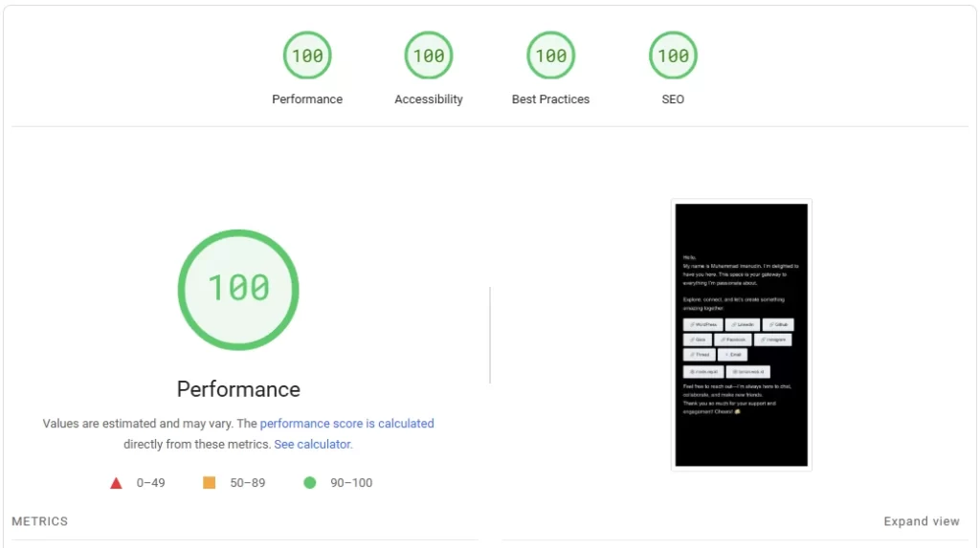The width and height of the screenshot is (980, 548).
Task: Click the Best Practices score gauge
Action: [x=550, y=55]
